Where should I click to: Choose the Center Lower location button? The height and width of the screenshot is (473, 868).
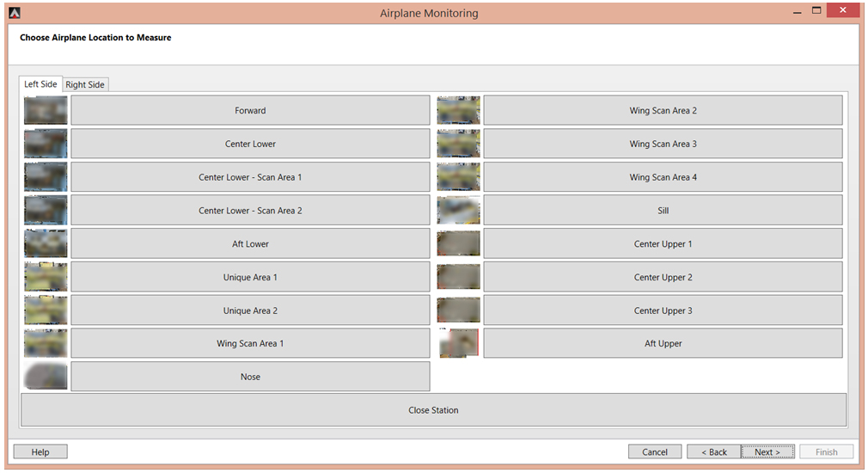pyautogui.click(x=250, y=144)
